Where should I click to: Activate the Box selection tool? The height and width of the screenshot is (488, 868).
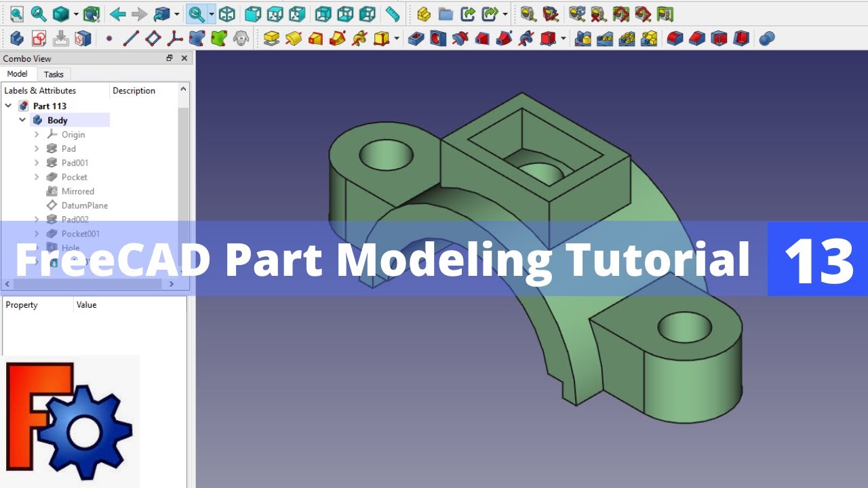pos(92,14)
